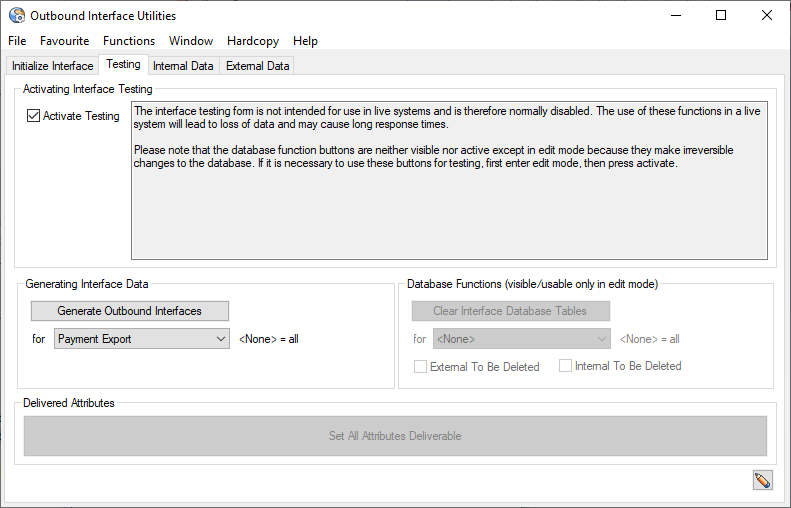Uncheck the Activate Testing checkbox
Viewport: 791px width, 508px height.
[x=34, y=116]
